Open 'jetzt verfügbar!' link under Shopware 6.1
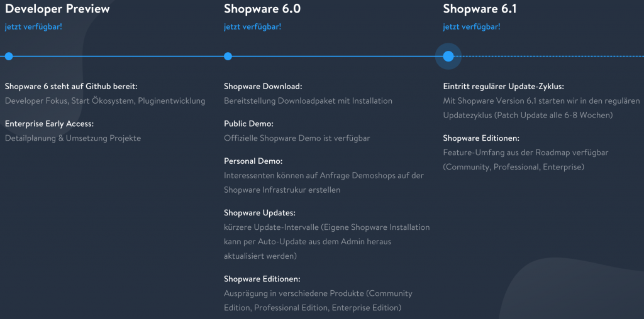644x319 pixels. click(x=472, y=27)
